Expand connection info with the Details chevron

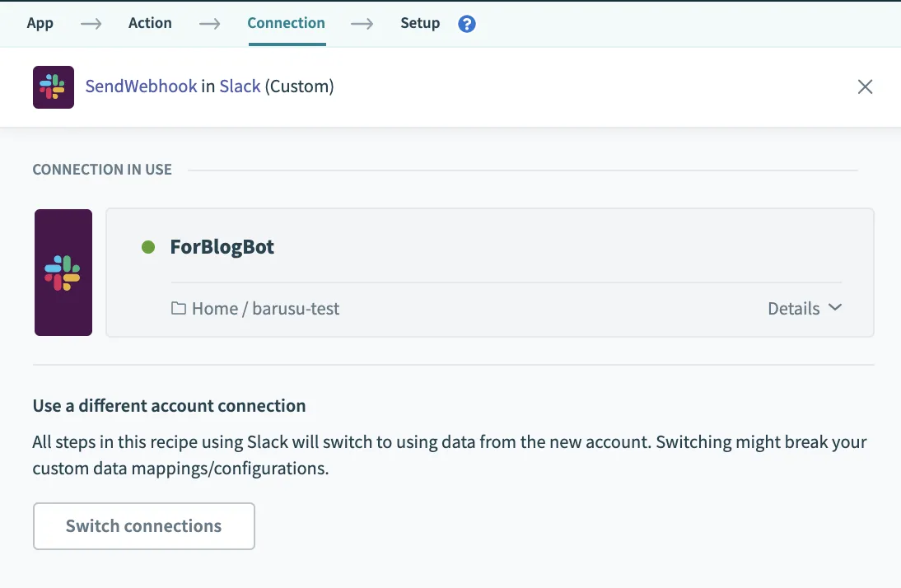(835, 308)
